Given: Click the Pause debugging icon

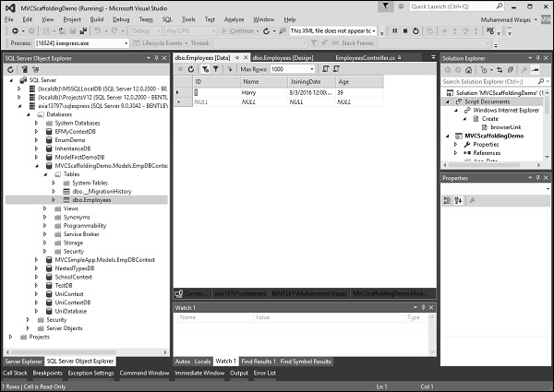Looking at the screenshot, I should 393,30.
